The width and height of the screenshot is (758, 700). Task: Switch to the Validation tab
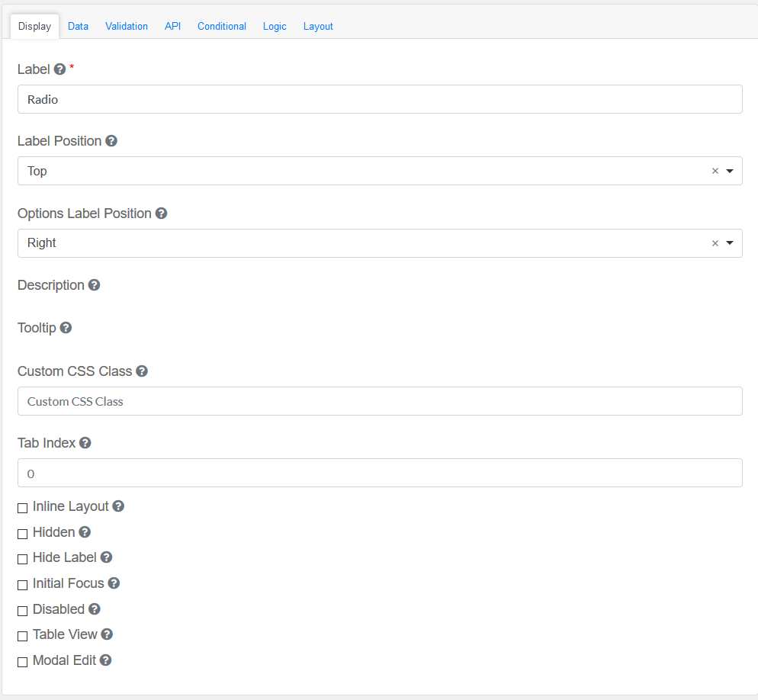click(127, 26)
